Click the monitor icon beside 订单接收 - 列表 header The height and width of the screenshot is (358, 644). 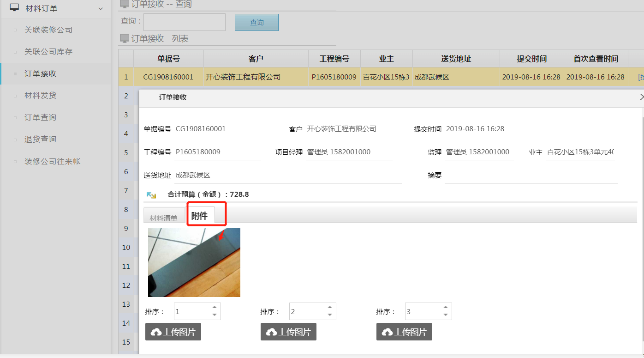(124, 39)
